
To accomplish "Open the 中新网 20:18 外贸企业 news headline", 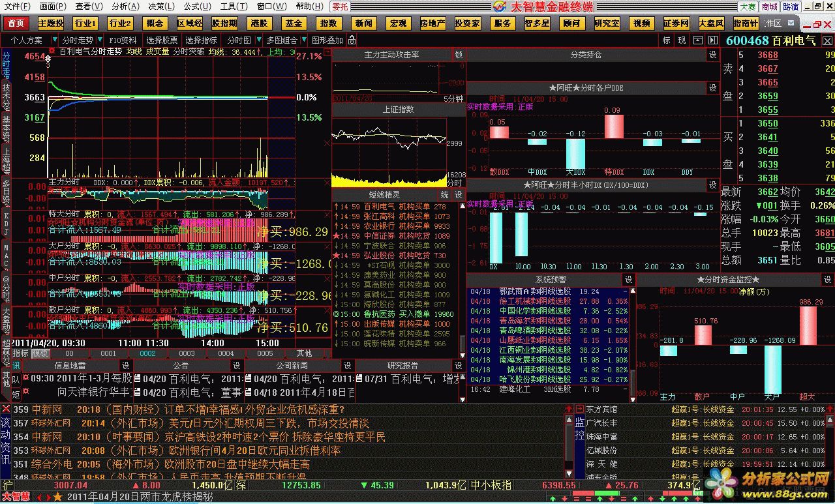I will [x=178, y=409].
